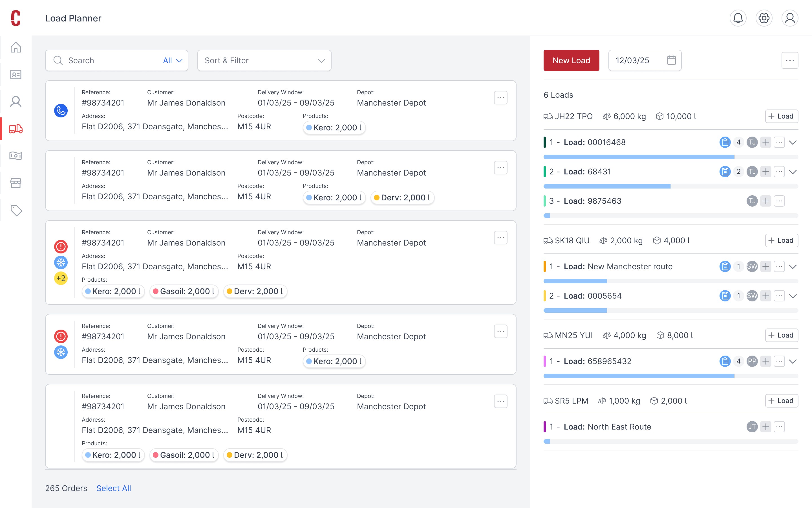Open the All search scope dropdown
812x508 pixels.
(173, 60)
